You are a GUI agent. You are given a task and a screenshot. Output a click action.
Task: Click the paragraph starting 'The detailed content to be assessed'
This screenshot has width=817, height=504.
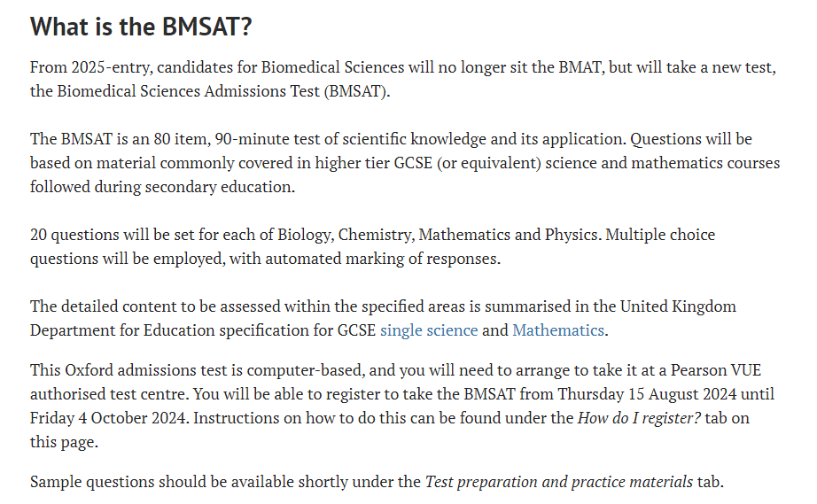[383, 318]
